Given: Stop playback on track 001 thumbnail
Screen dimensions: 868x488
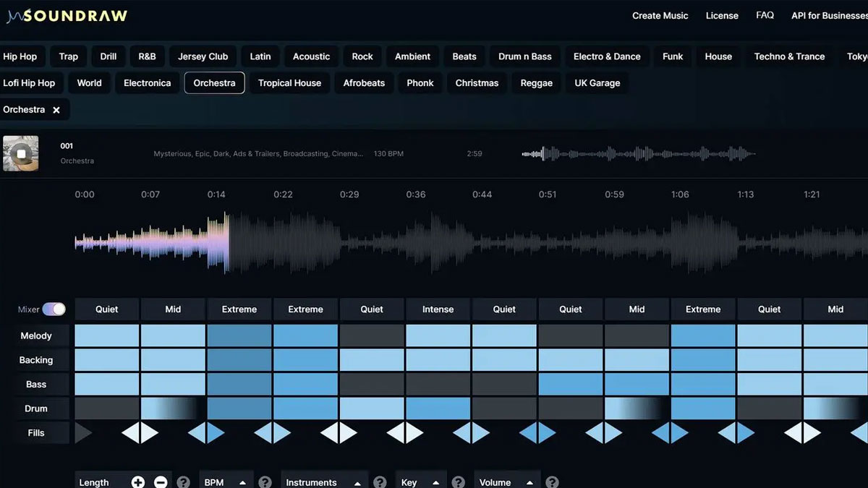Looking at the screenshot, I should tap(21, 153).
